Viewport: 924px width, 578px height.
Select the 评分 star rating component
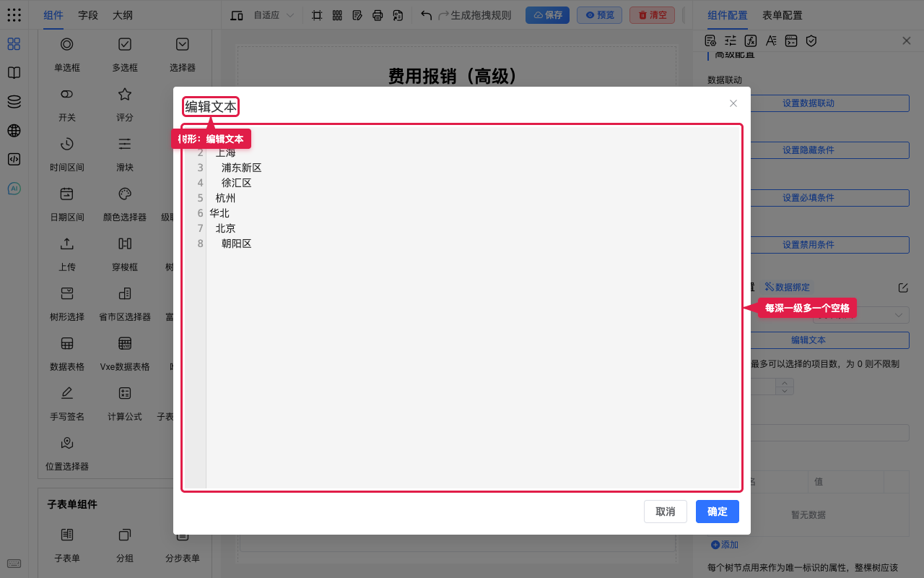(125, 104)
